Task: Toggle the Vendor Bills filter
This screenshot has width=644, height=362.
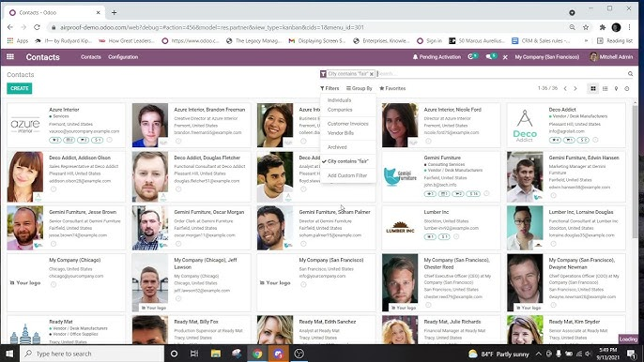Action: point(341,133)
